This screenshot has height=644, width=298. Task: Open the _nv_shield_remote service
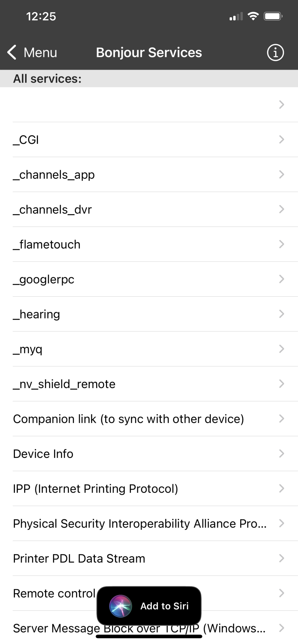[64, 384]
